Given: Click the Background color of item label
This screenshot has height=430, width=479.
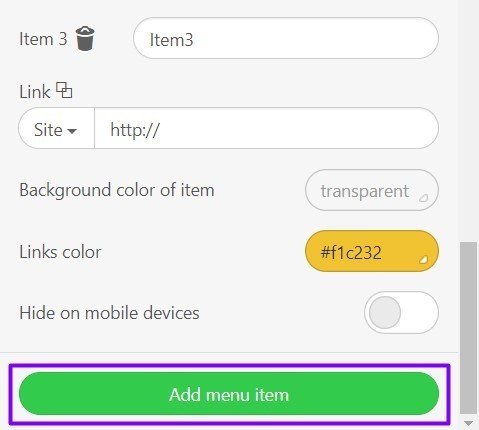Looking at the screenshot, I should click(117, 190).
